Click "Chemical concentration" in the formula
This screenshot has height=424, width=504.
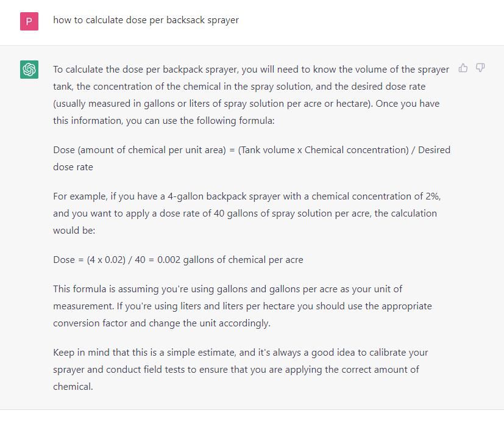(356, 150)
